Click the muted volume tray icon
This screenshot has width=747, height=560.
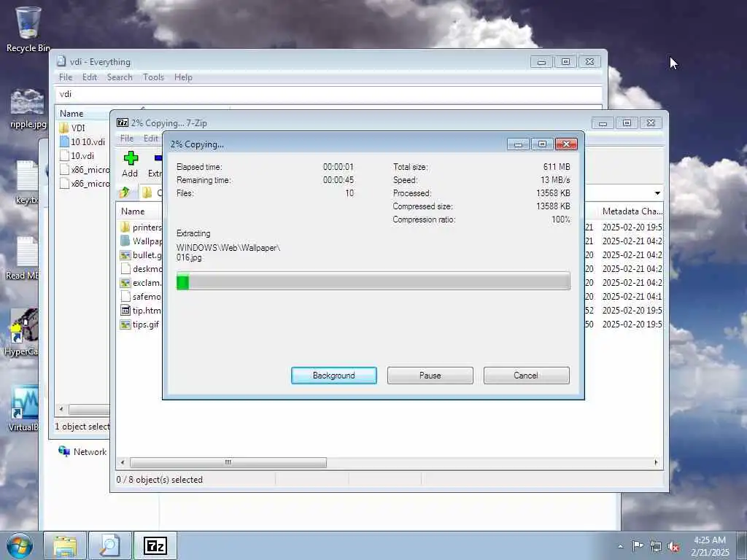pyautogui.click(x=673, y=546)
